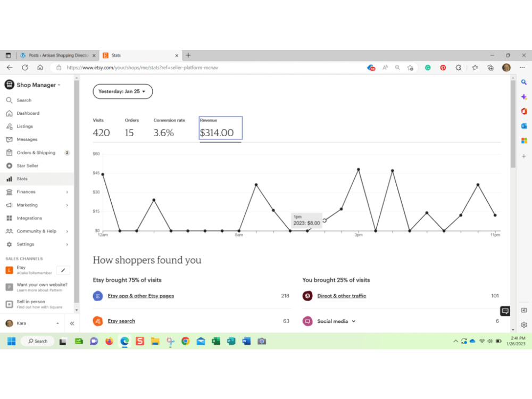
Task: Click the Etsy URL address bar
Action: (142, 68)
